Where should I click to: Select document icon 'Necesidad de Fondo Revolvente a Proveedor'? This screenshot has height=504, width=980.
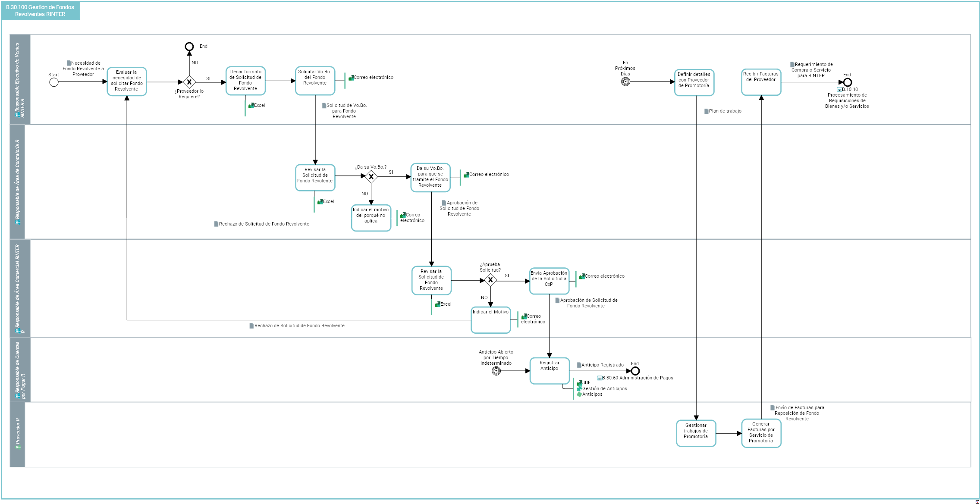69,63
